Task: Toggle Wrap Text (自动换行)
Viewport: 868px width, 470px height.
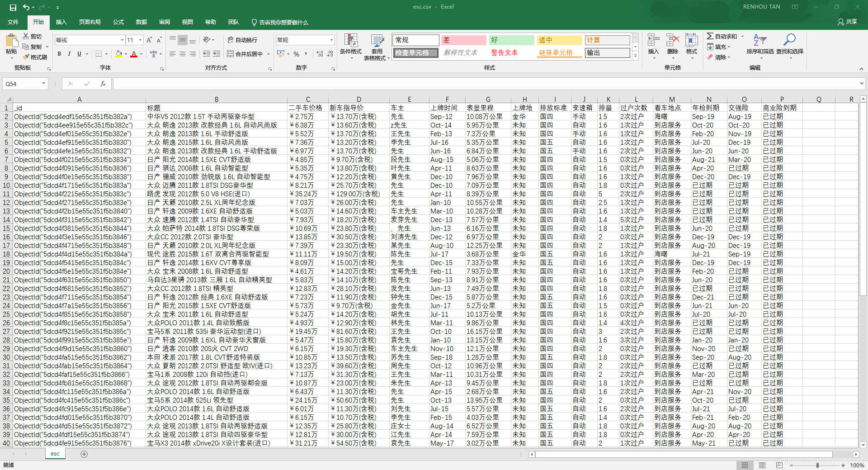Action: [242, 40]
